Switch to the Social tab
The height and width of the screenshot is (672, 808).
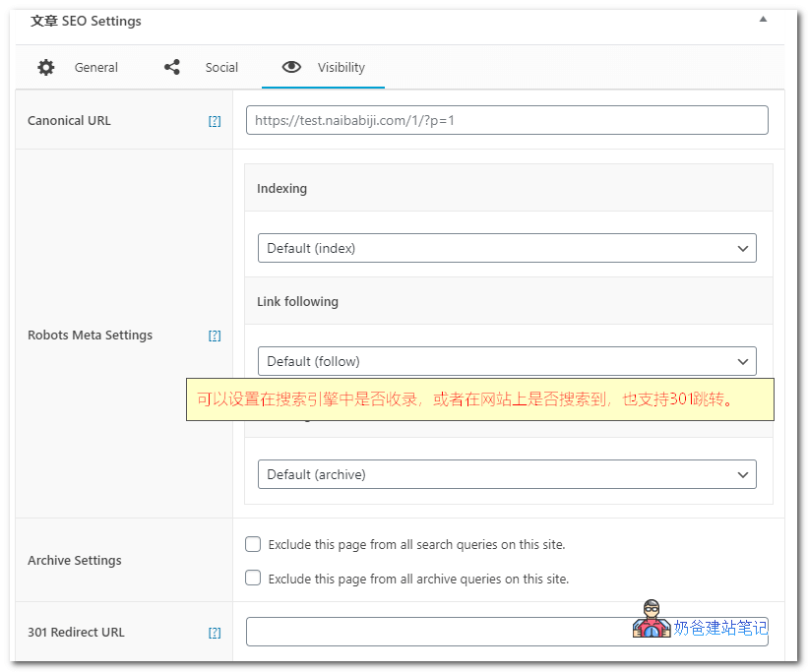[221, 67]
